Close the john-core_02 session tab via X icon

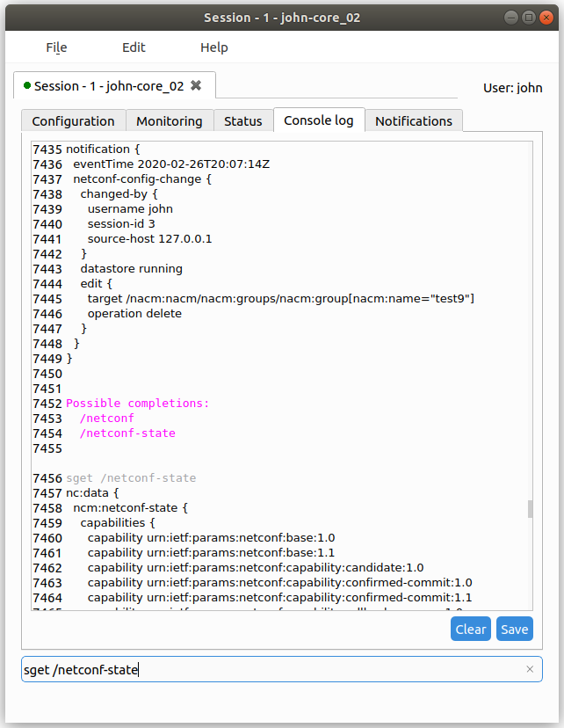(196, 85)
